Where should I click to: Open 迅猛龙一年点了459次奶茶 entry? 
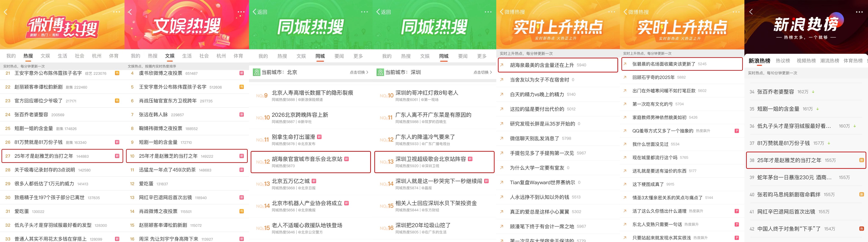[167, 170]
